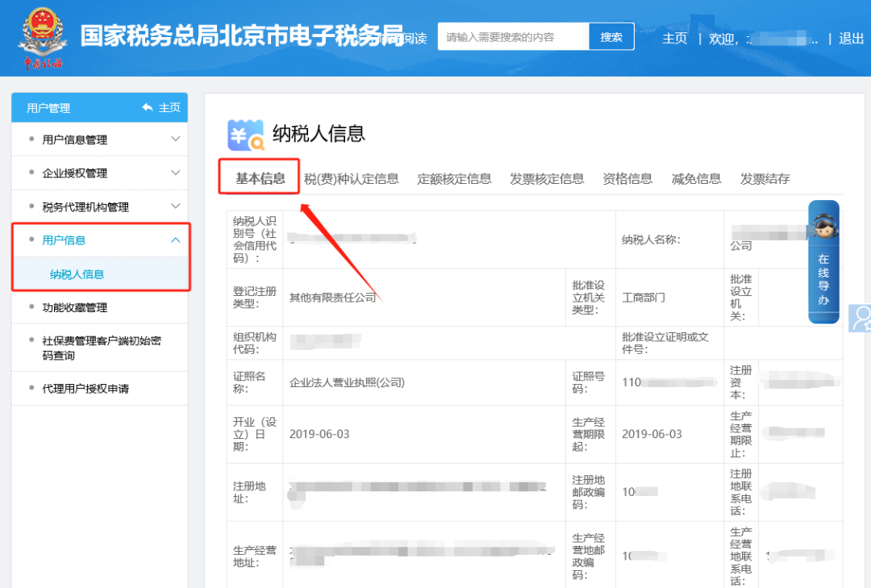The height and width of the screenshot is (588, 871).
Task: Collapse the 用户信息 section chevron
Action: point(175,240)
